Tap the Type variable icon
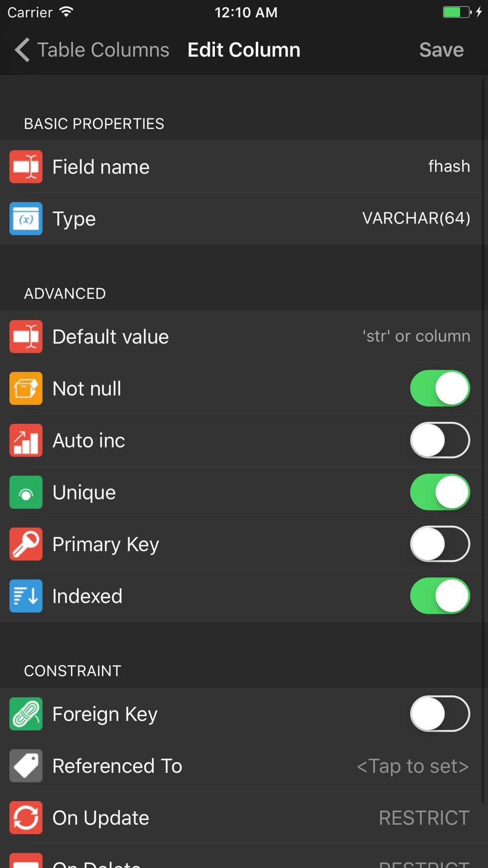The height and width of the screenshot is (868, 488). pos(26,219)
